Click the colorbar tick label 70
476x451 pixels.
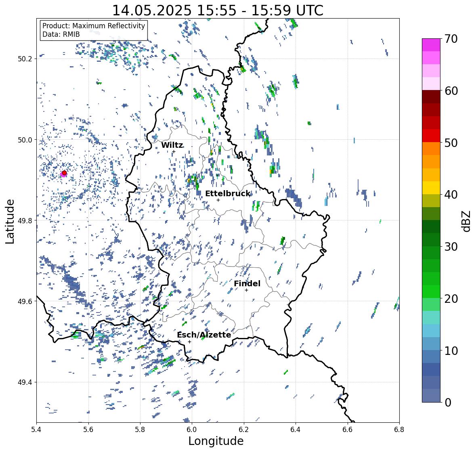pyautogui.click(x=451, y=39)
